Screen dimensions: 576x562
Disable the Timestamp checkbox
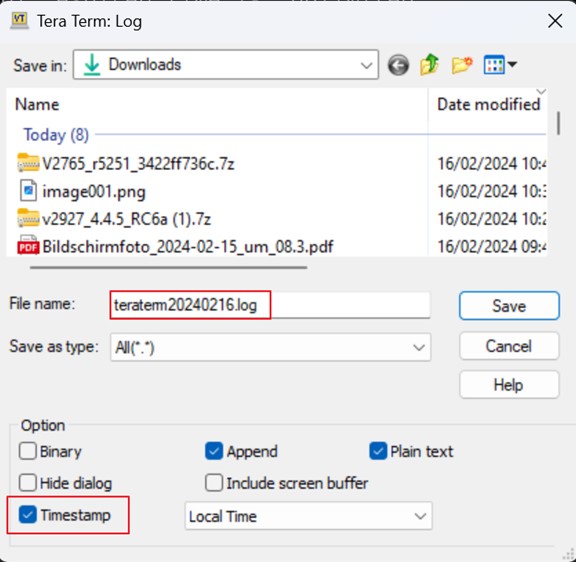[x=28, y=515]
